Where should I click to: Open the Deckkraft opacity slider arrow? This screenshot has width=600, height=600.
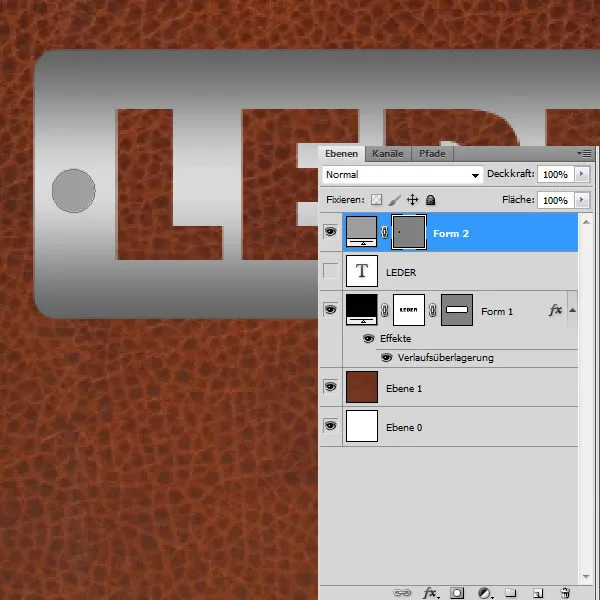(x=583, y=174)
